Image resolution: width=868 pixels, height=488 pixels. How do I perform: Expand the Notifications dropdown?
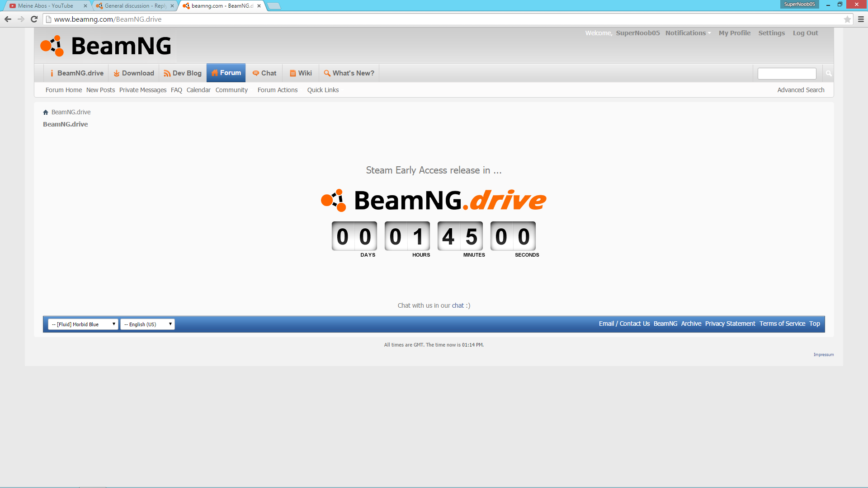pyautogui.click(x=688, y=33)
